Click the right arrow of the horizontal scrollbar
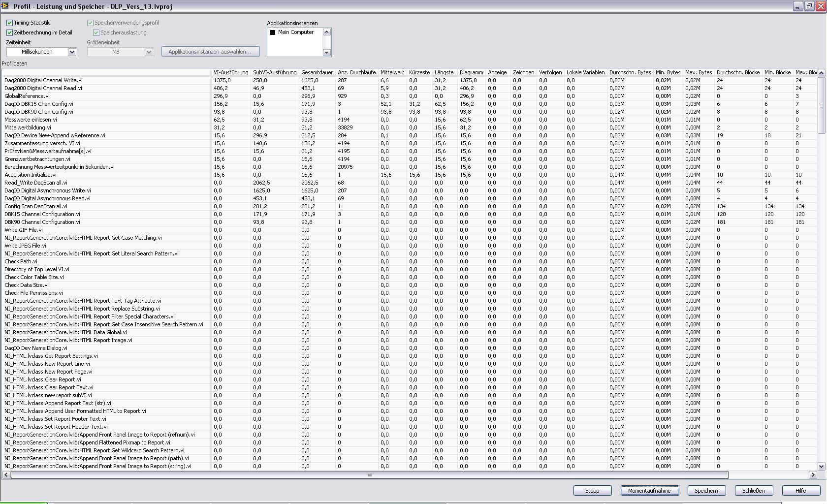 click(x=813, y=475)
